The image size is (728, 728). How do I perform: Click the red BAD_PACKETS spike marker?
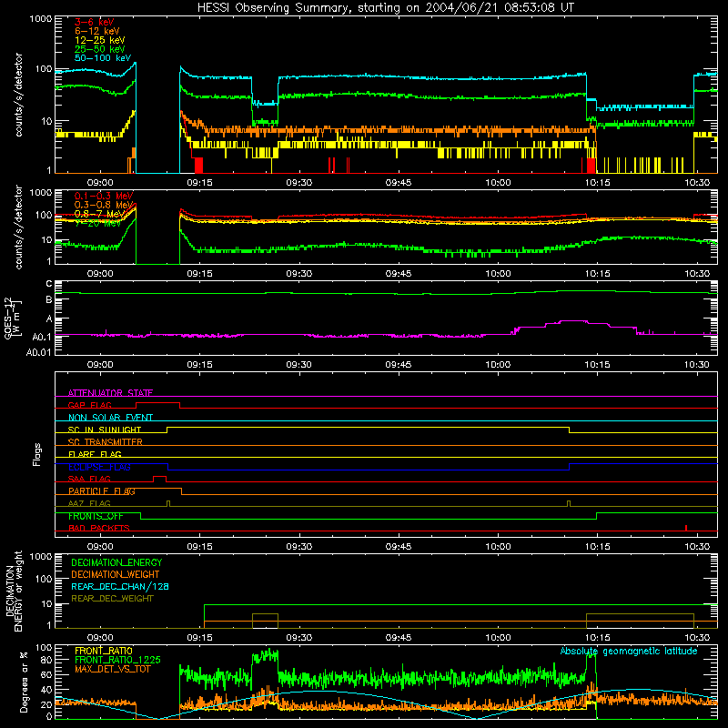[686, 528]
